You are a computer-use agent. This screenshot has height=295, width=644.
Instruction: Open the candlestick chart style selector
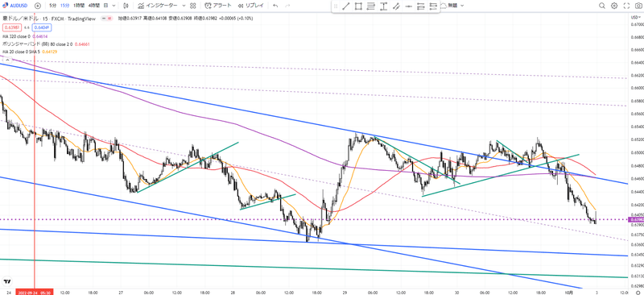coord(126,6)
